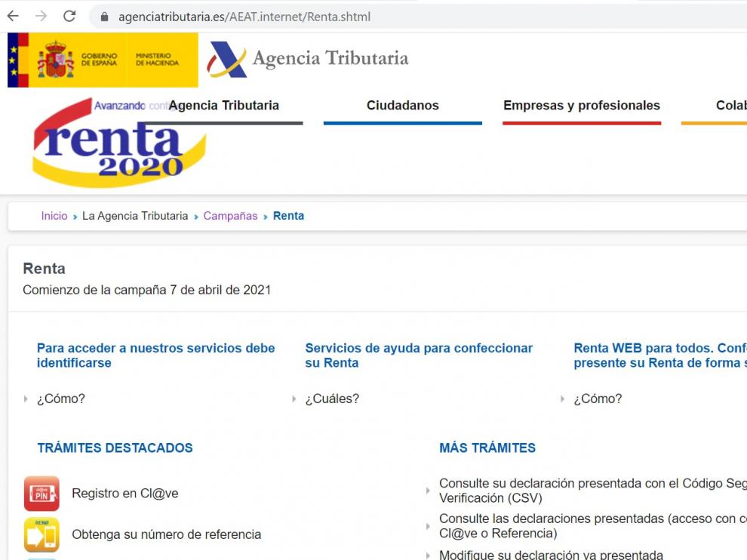Viewport: 747px width, 560px height.
Task: Expand ¿Cómo? under identification section
Action: [x=61, y=399]
